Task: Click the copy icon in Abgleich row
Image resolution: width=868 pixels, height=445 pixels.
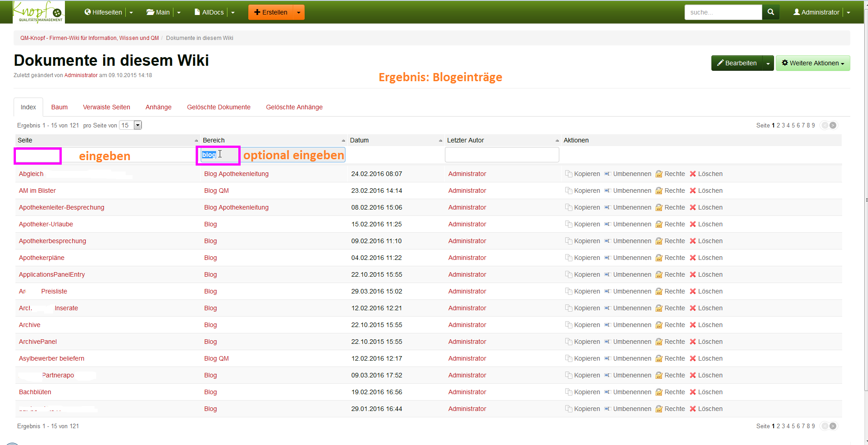Action: [568, 174]
